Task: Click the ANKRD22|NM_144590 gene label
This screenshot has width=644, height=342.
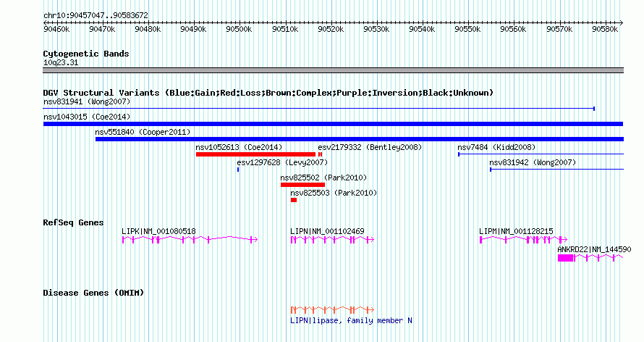Action: click(x=594, y=249)
